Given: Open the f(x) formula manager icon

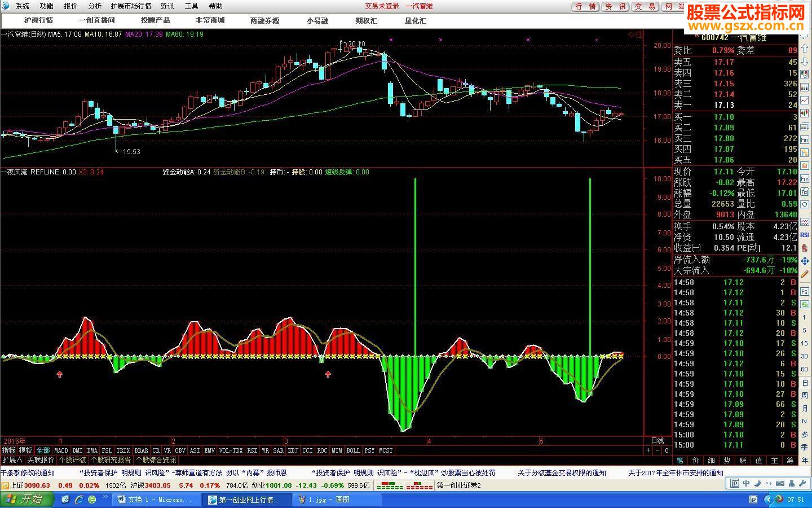Looking at the screenshot, I should pyautogui.click(x=805, y=191).
